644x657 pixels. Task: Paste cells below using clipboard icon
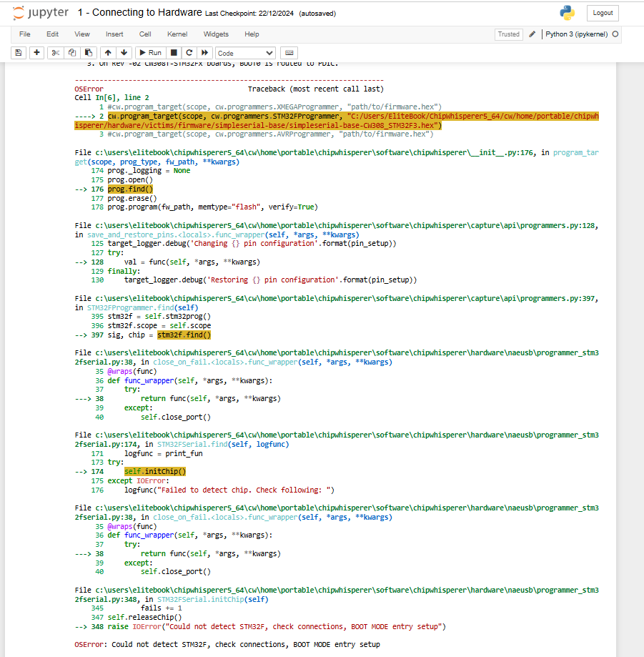(x=89, y=53)
